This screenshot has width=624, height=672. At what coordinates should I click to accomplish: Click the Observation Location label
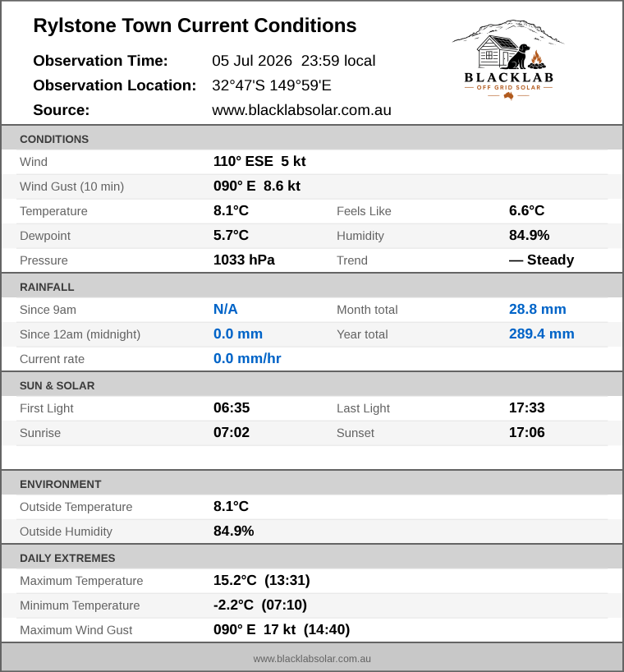pos(115,85)
